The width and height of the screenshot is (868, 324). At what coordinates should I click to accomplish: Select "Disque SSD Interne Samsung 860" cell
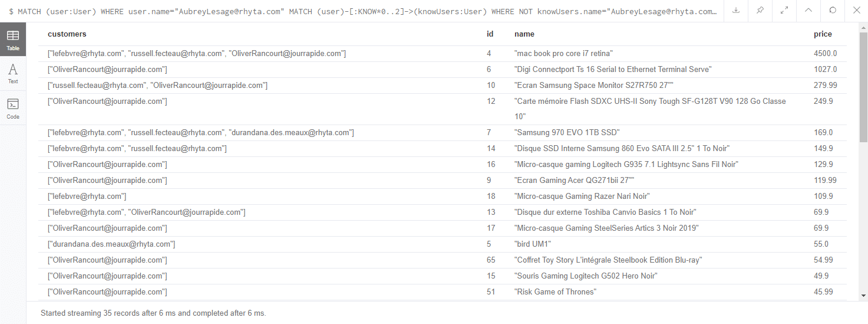[x=622, y=149]
